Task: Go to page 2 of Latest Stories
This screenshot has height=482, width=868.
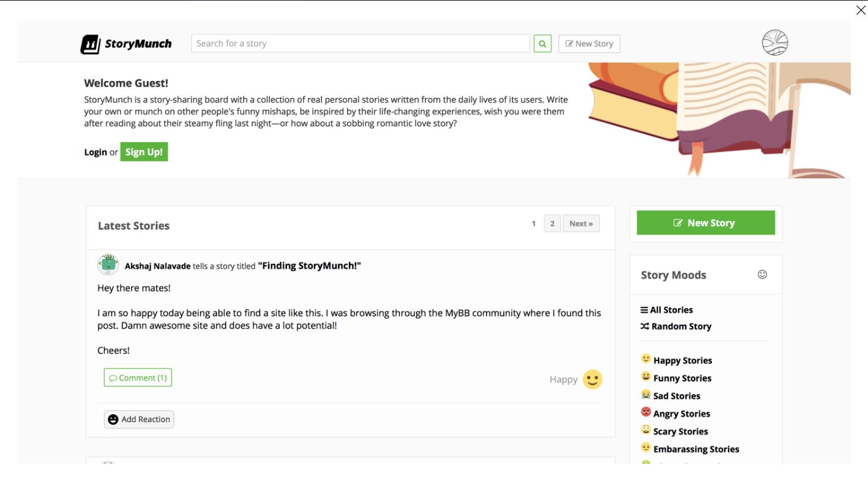Action: tap(551, 223)
